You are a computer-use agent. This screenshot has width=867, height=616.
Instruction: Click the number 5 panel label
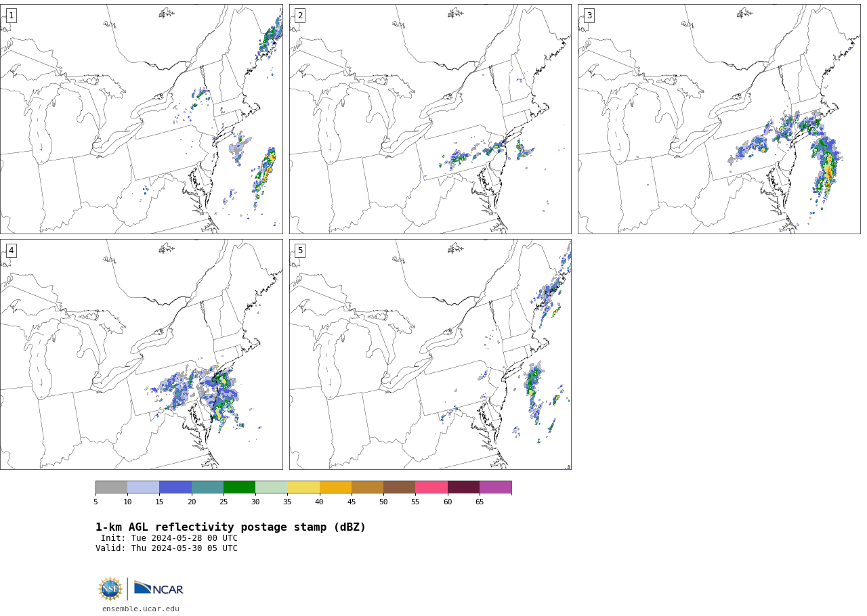coord(300,250)
